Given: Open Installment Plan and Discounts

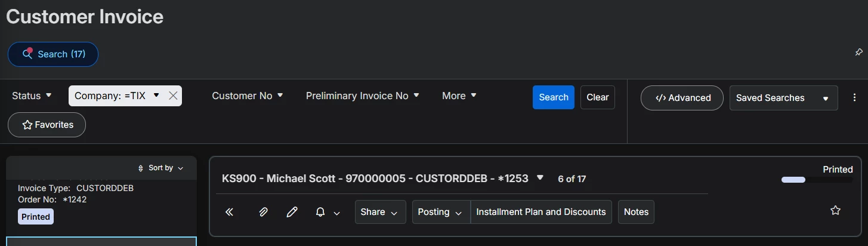Looking at the screenshot, I should (x=541, y=212).
